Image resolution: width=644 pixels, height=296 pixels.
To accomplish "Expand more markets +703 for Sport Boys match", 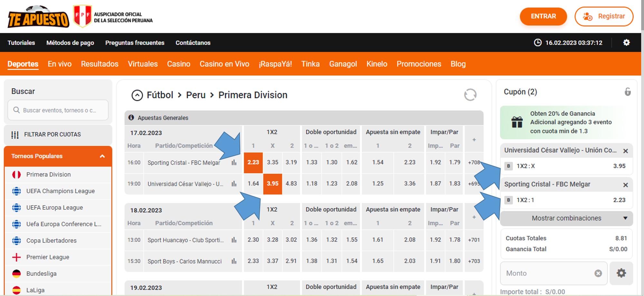I will click(474, 261).
